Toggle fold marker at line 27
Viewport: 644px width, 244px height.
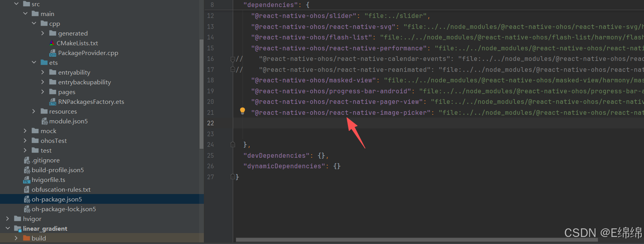coord(233,176)
